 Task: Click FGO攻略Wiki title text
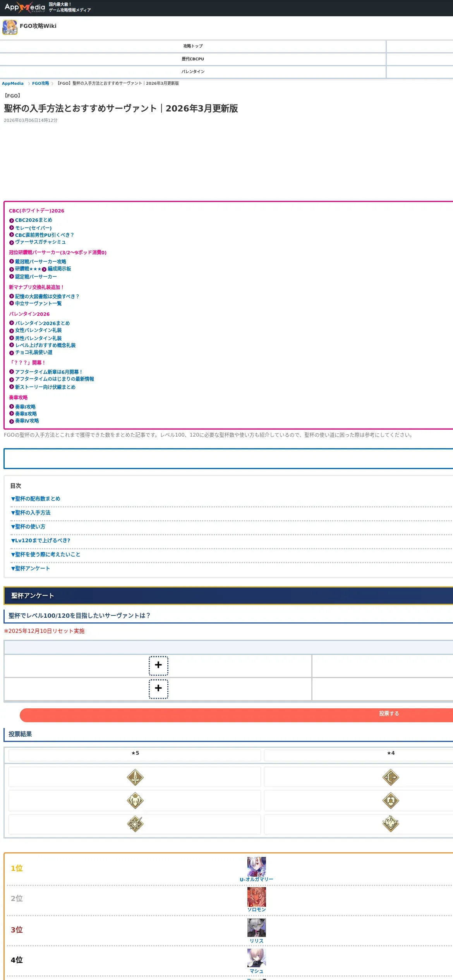click(38, 26)
